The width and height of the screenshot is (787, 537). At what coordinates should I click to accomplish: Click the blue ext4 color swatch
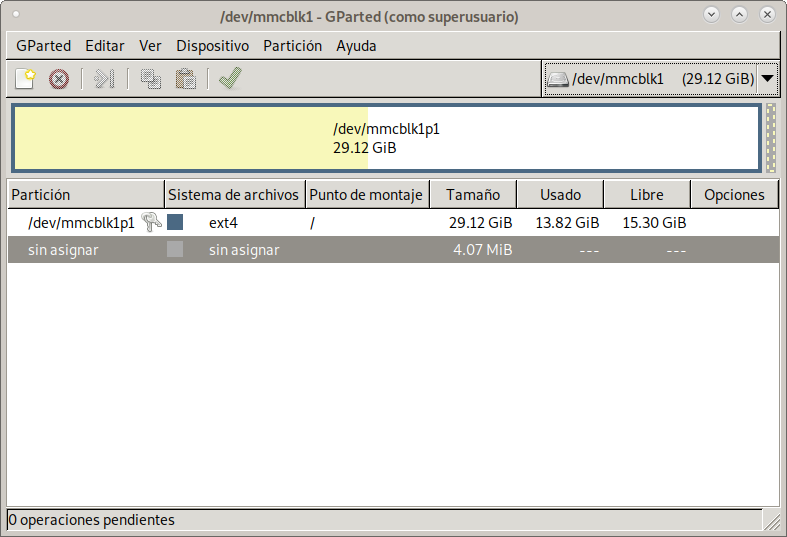[x=175, y=222]
